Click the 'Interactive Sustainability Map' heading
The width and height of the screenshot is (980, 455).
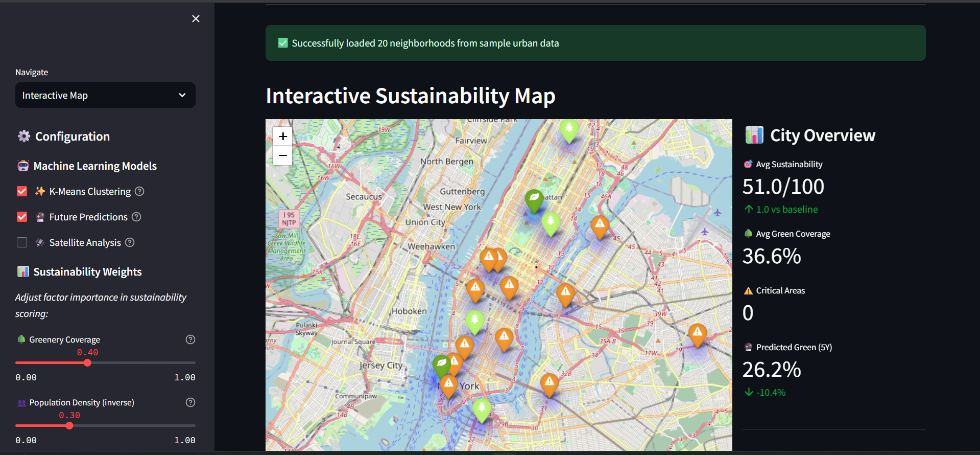click(411, 96)
